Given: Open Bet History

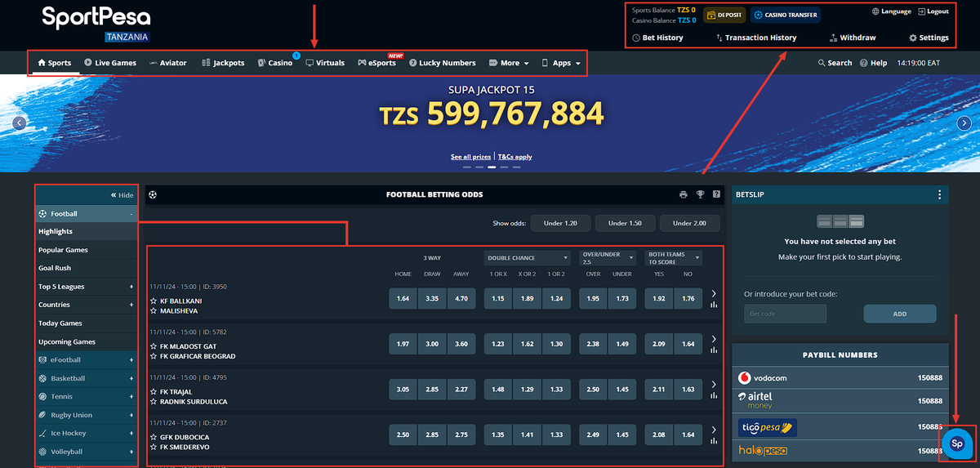Looking at the screenshot, I should pyautogui.click(x=658, y=38).
